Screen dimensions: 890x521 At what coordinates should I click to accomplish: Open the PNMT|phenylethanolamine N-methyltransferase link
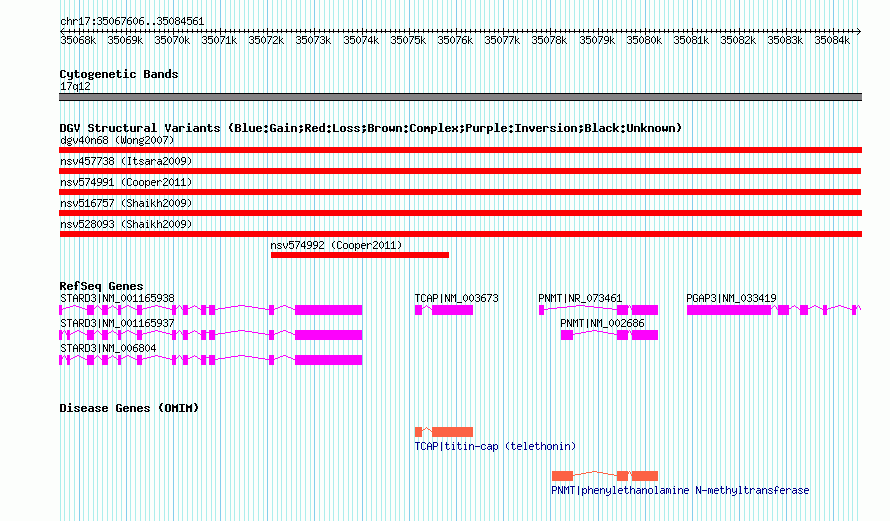pos(680,490)
